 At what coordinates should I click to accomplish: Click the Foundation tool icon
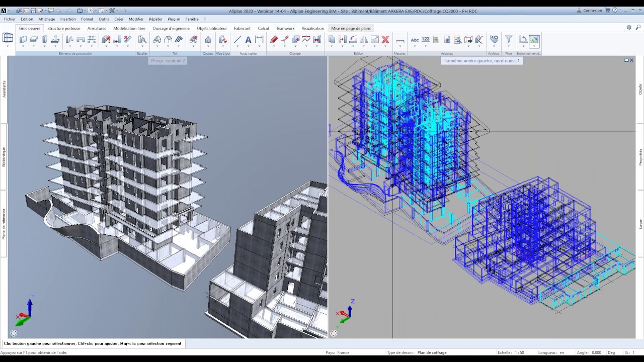pos(55,40)
